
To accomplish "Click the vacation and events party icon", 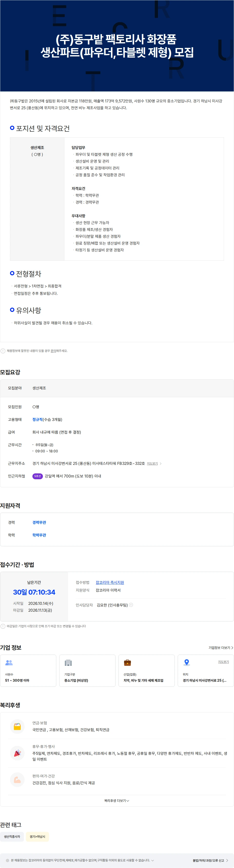I will click(18, 753).
